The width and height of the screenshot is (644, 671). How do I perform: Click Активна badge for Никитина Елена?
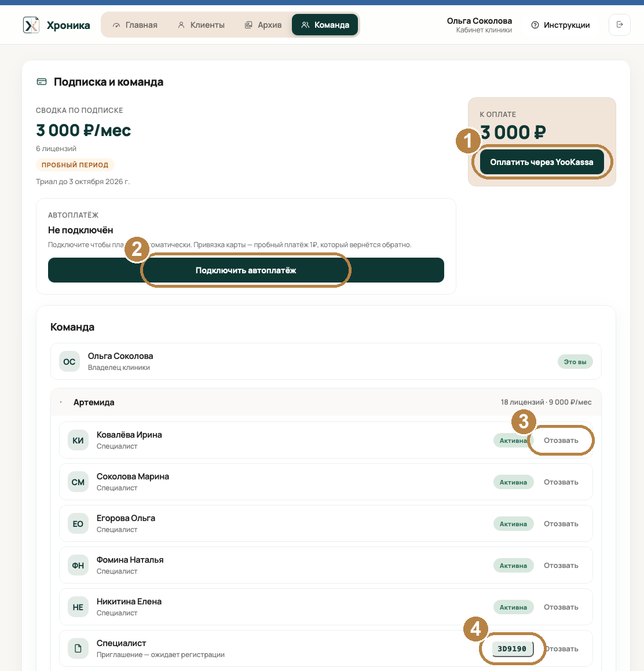[x=513, y=607]
